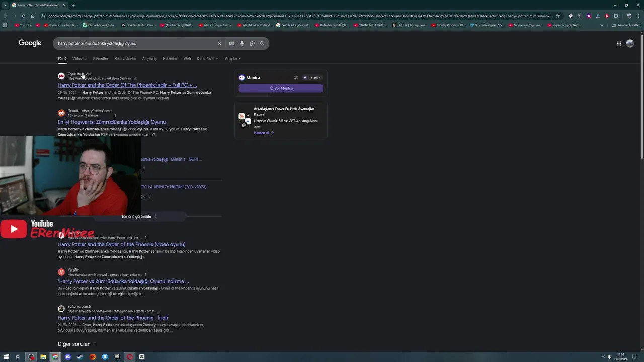Open Tüm Yer İşaretleri bookmarks folder
Image resolution: width=644 pixels, height=362 pixels.
point(626,25)
